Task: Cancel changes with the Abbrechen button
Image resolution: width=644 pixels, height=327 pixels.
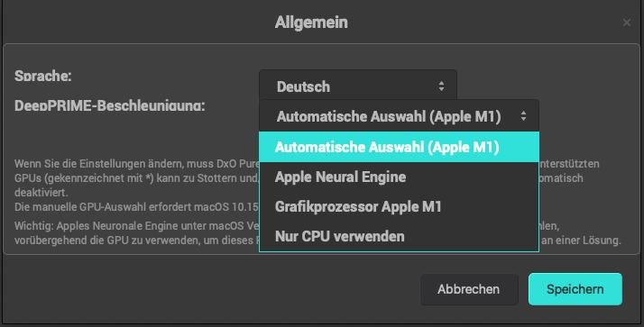Action: pos(469,289)
